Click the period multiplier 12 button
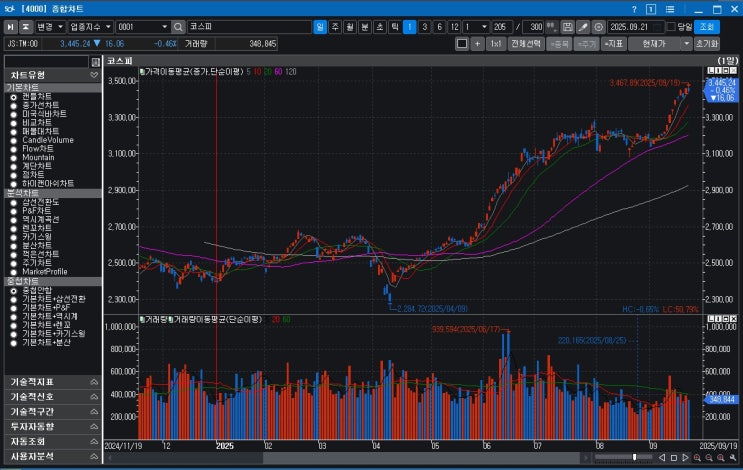Image resolution: width=743 pixels, height=470 pixels. (454, 27)
